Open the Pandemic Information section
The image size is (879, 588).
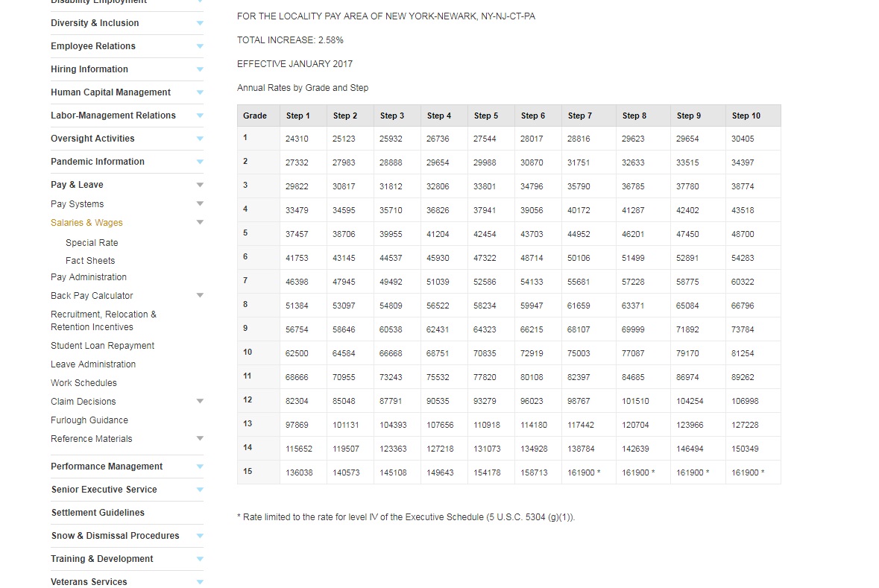[98, 162]
